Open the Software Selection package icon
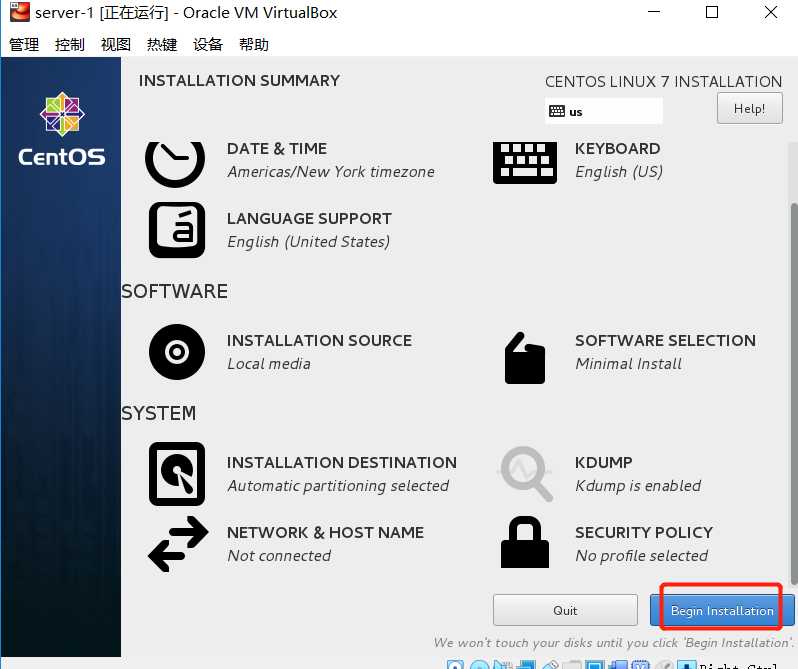The width and height of the screenshot is (798, 669). pyautogui.click(x=525, y=358)
